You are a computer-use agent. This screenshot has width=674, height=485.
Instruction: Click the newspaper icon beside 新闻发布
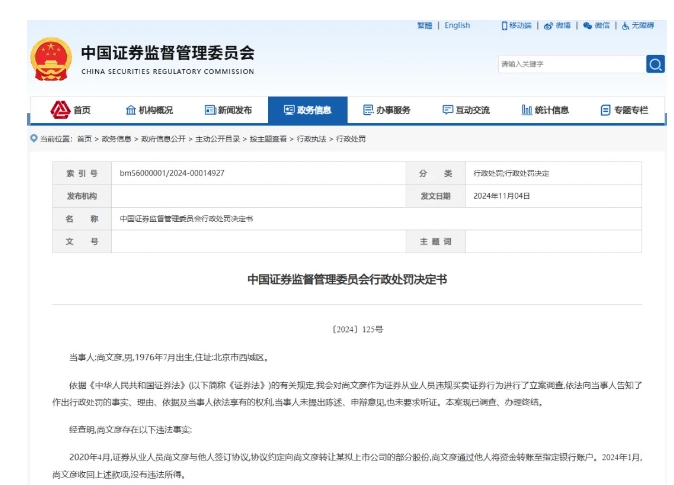click(210, 110)
